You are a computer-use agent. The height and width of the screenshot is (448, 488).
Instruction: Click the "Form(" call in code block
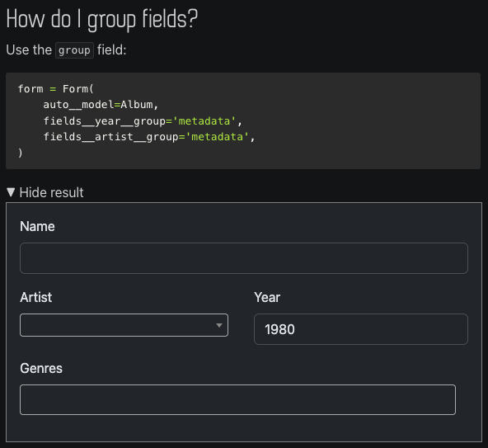click(x=77, y=89)
